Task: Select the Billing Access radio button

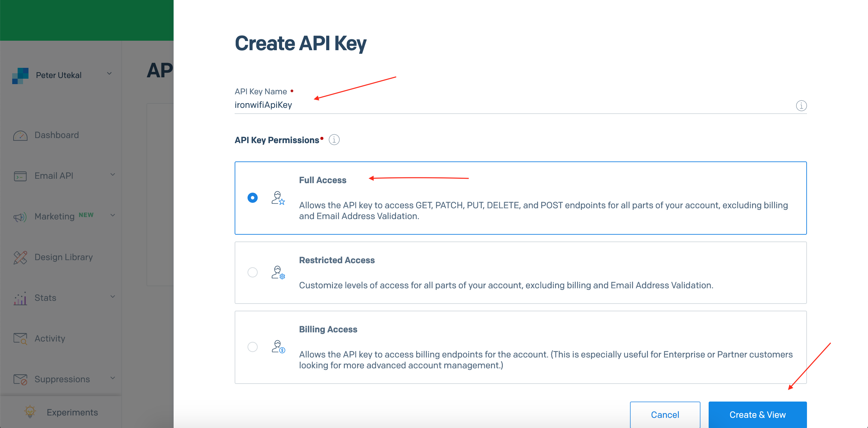Action: (x=252, y=347)
